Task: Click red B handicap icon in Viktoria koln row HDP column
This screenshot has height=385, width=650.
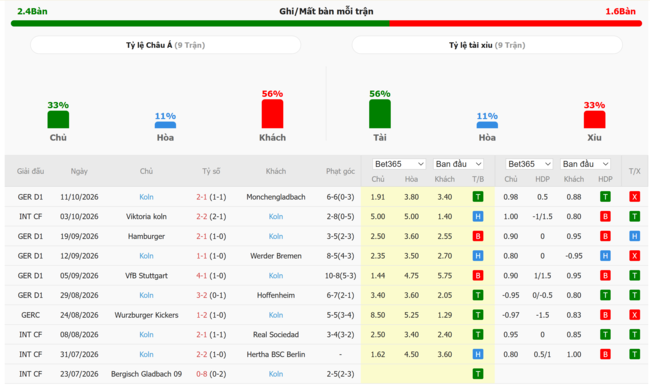Action: click(605, 216)
